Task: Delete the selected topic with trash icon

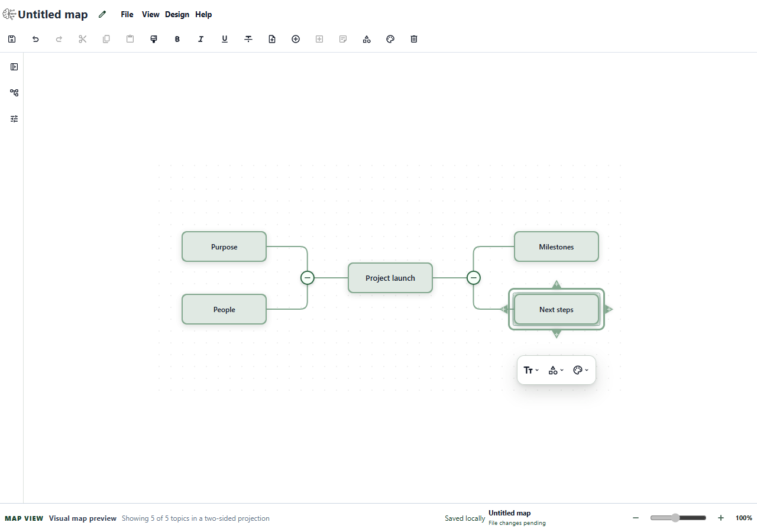Action: (414, 39)
